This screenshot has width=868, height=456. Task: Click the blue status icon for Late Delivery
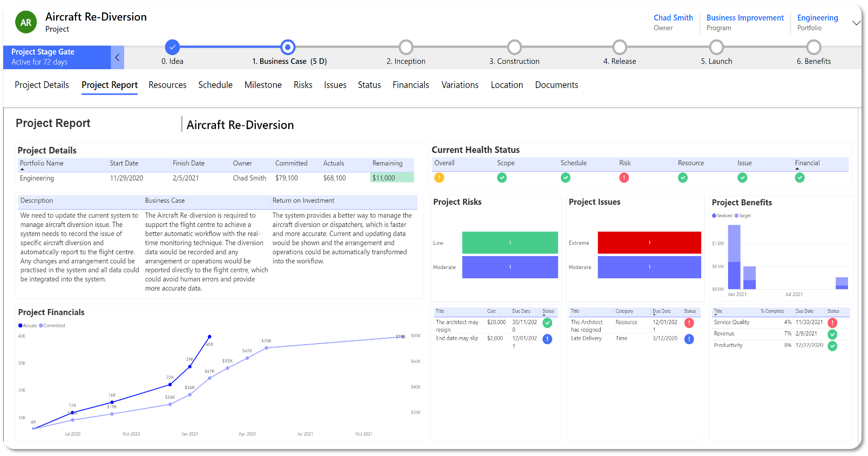click(689, 339)
